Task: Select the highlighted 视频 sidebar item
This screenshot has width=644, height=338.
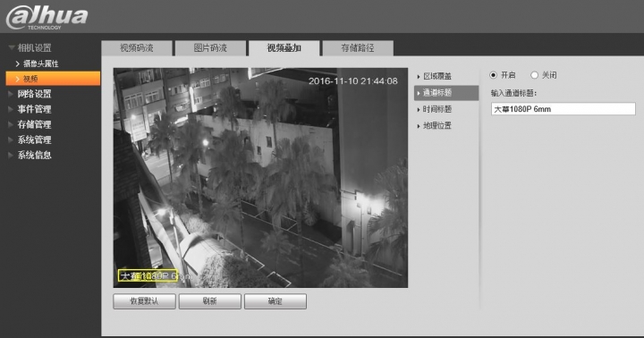Action: (x=53, y=79)
